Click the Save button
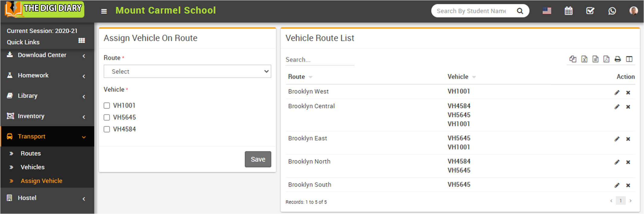The image size is (644, 214). pyautogui.click(x=258, y=159)
